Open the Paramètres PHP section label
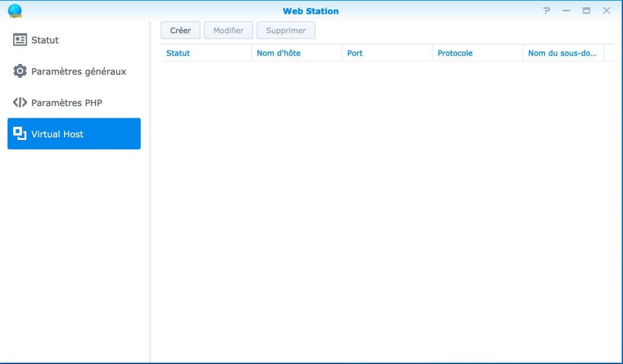 66,103
